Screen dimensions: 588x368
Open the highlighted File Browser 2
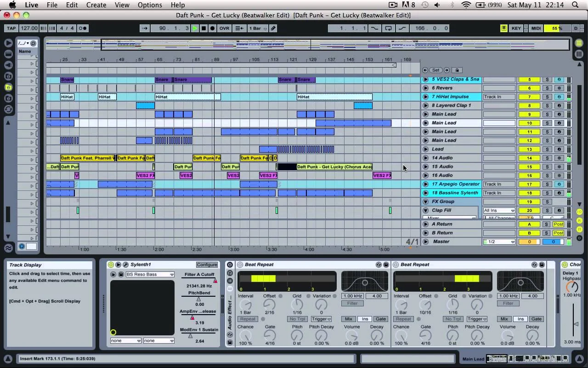[8, 87]
